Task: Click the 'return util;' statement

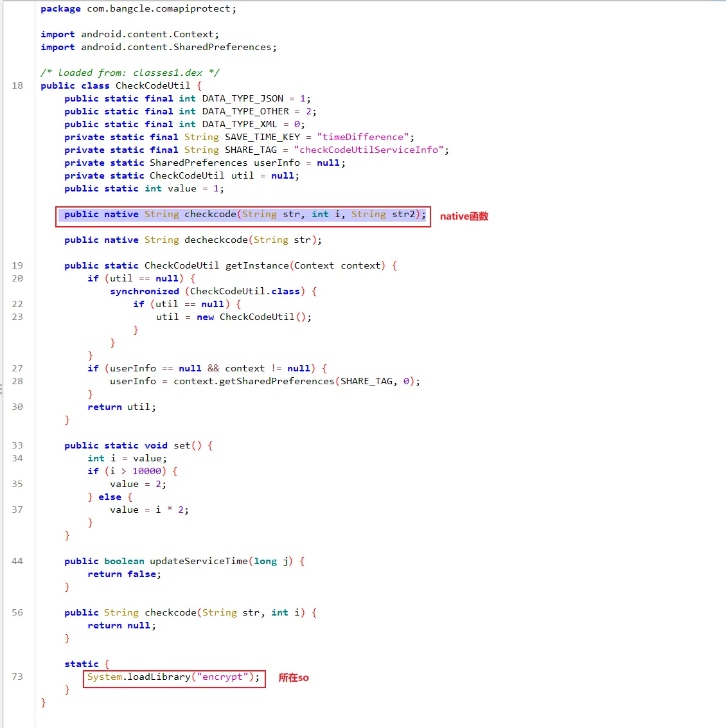Action: tap(121, 407)
